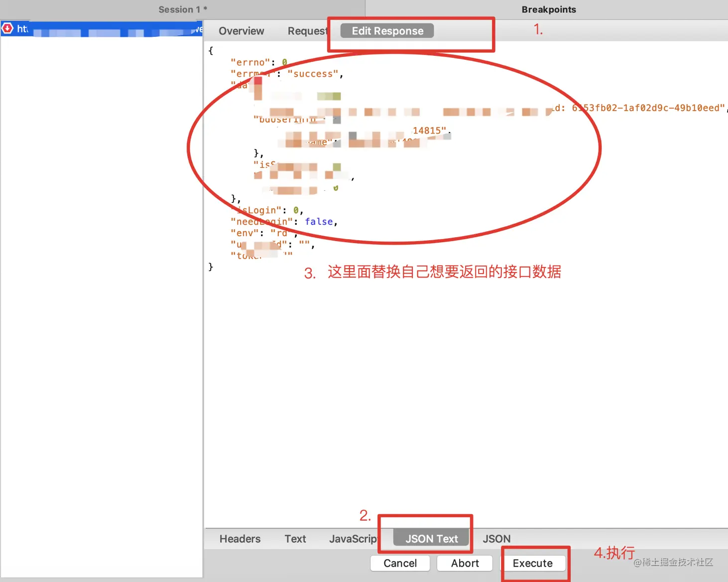Click the 14815 value in JSON
Image resolution: width=728 pixels, height=582 pixels.
point(429,131)
